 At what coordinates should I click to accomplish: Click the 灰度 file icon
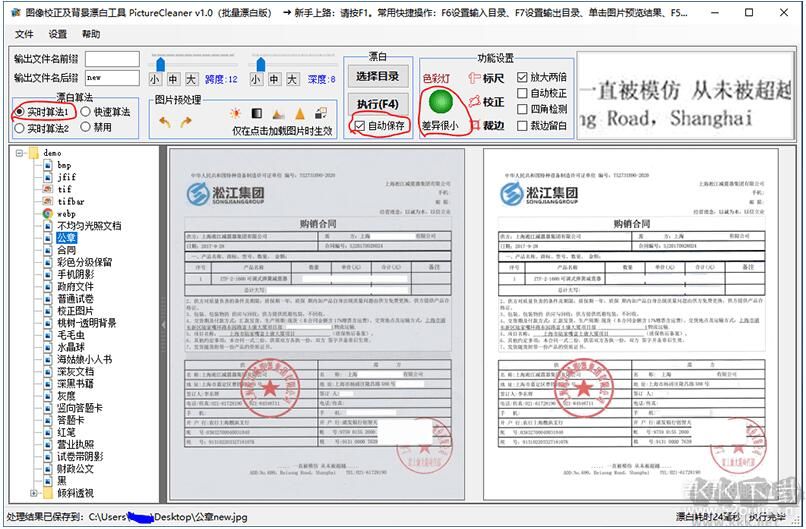click(47, 396)
